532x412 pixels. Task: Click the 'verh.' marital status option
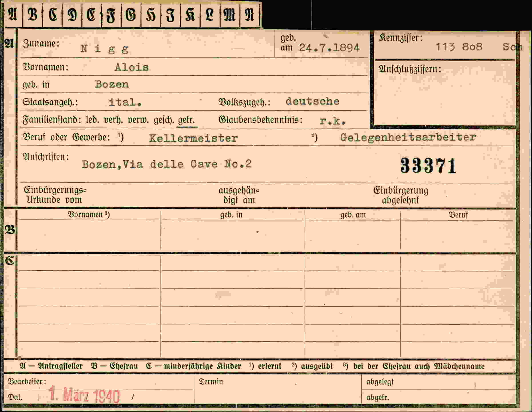tap(113, 120)
